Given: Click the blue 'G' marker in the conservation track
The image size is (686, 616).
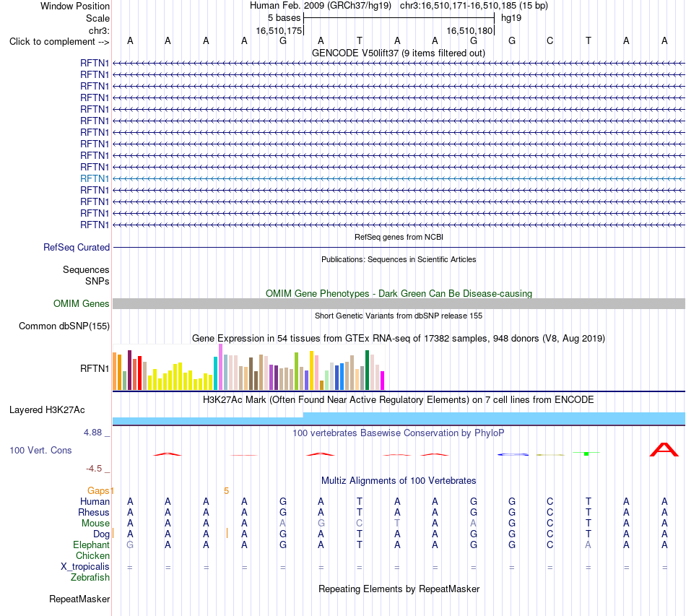Looking at the screenshot, I should click(512, 454).
